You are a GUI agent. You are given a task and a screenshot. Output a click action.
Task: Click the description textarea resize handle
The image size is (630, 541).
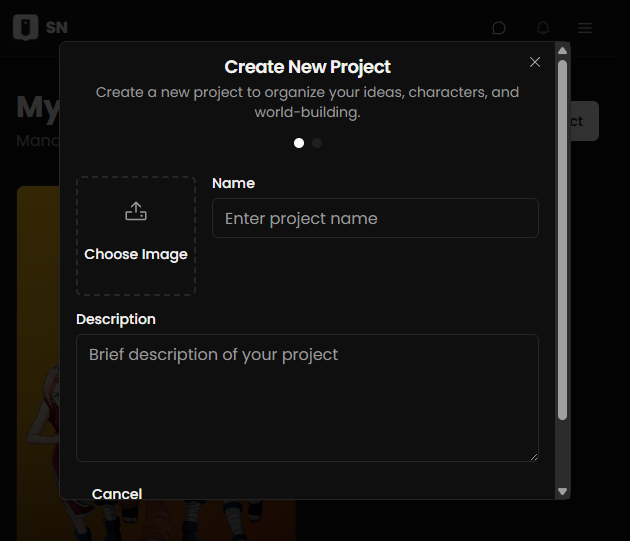point(534,457)
